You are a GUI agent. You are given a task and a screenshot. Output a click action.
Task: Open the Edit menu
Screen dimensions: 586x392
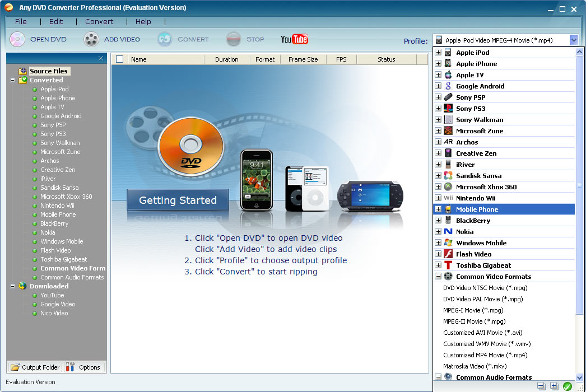[56, 22]
